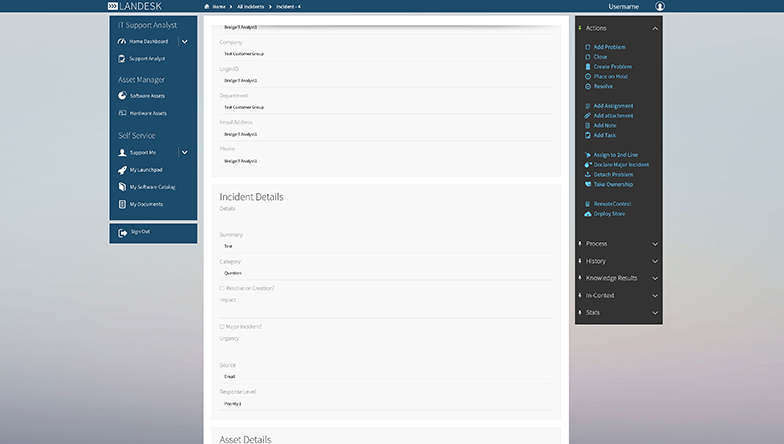Open My Software Catalog book icon

coord(122,187)
